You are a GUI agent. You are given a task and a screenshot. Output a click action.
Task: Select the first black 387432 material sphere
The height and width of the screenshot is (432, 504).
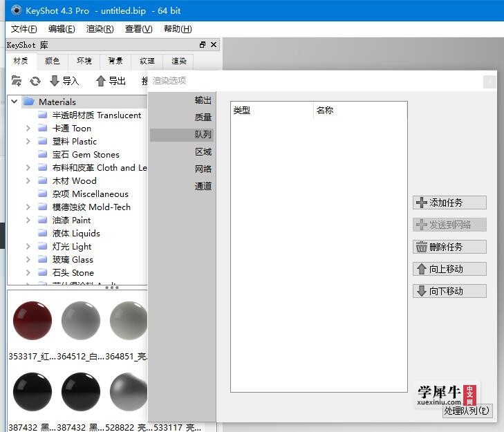tap(32, 392)
